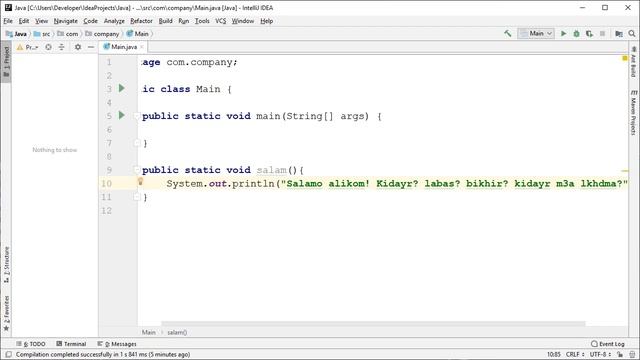Click the Main class breadcrumb in navigation bar
The image size is (640, 360).
[x=138, y=34]
